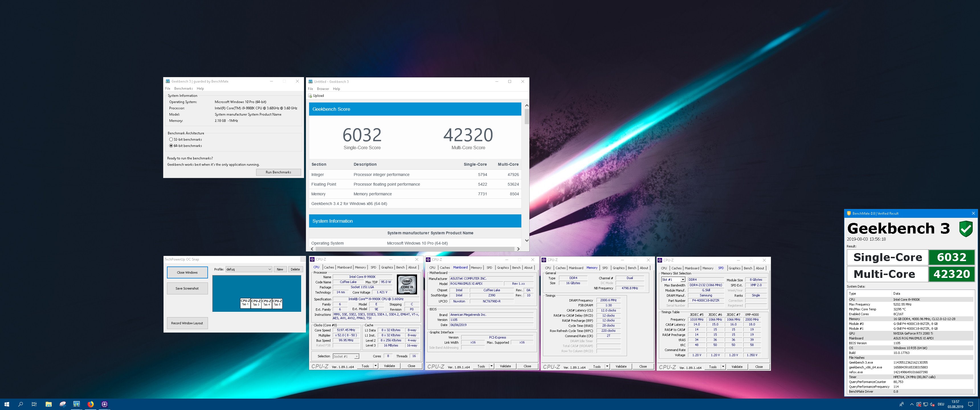The height and width of the screenshot is (410, 980).
Task: Open Help menu in Untitled Geekbench window
Action: 336,89
